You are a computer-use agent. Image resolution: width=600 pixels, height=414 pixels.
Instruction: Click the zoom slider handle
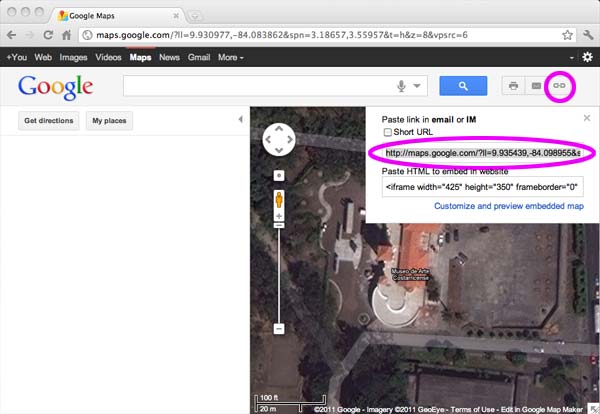point(279,226)
